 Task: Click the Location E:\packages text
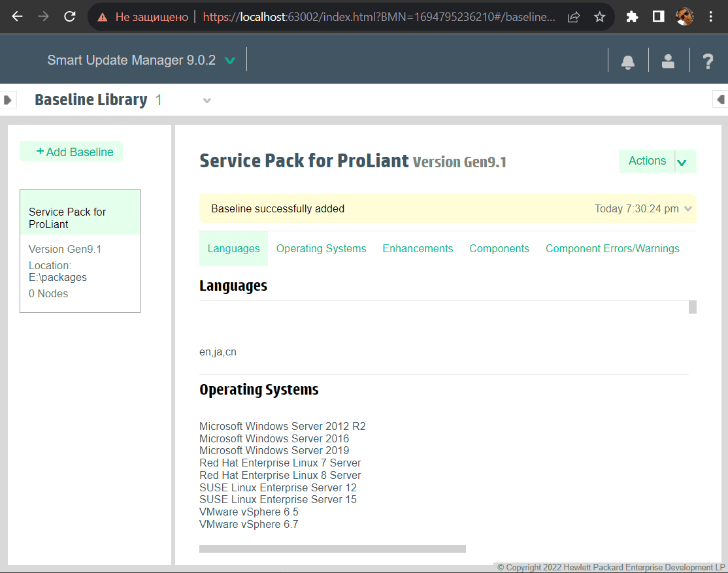[x=58, y=271]
